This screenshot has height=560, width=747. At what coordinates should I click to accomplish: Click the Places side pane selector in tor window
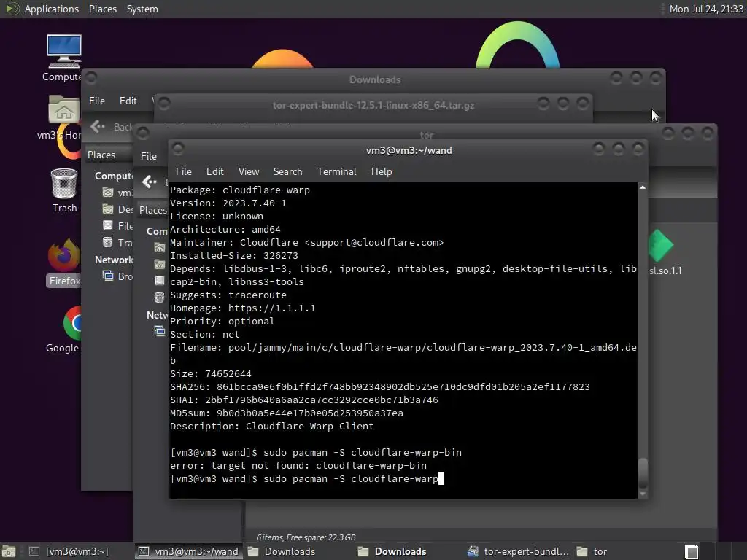click(x=153, y=210)
